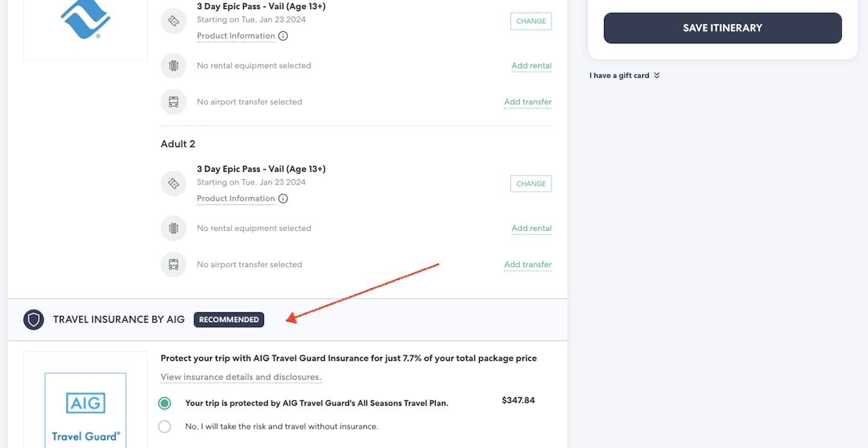The image size is (868, 448).
Task: Click the rental equipment icon under Adult 2
Action: (174, 229)
